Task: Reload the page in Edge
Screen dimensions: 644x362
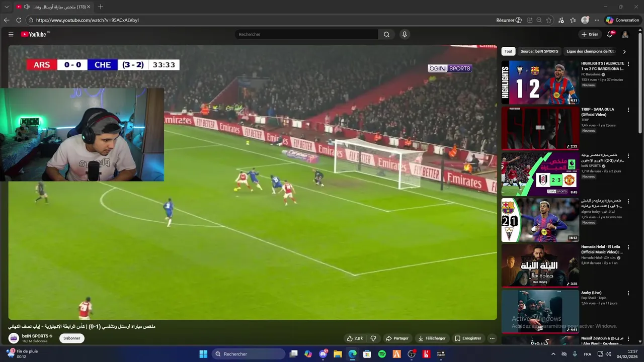Action: pos(19,20)
